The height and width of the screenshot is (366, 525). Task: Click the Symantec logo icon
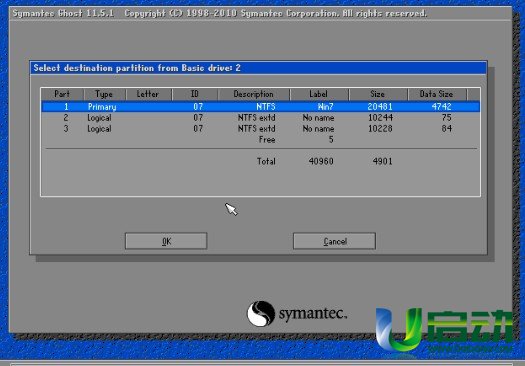tap(261, 314)
